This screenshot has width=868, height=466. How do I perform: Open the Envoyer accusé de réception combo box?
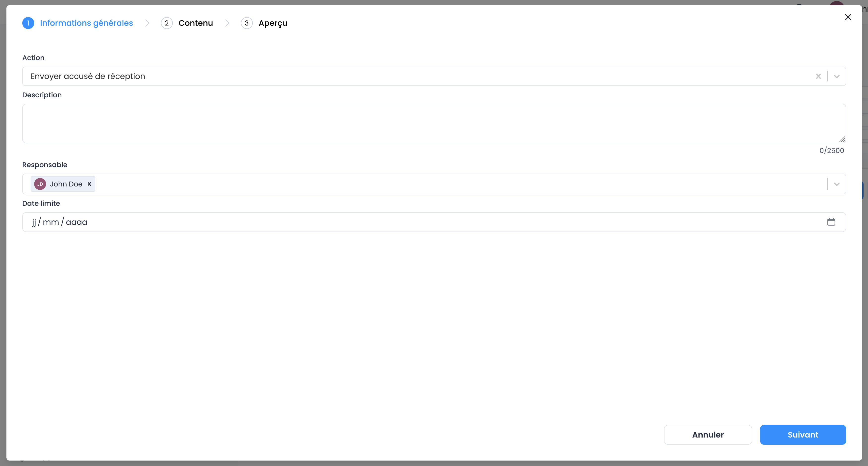click(x=404, y=77)
